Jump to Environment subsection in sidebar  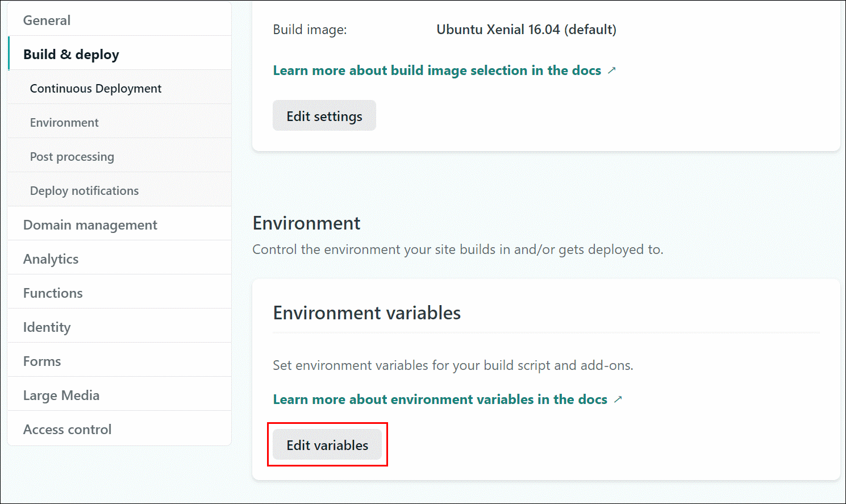coord(64,123)
